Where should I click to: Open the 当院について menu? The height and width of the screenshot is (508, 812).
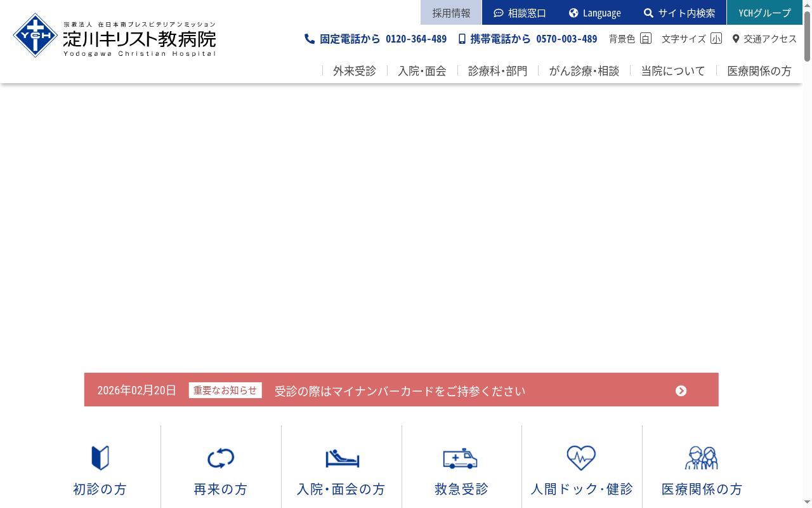[673, 71]
